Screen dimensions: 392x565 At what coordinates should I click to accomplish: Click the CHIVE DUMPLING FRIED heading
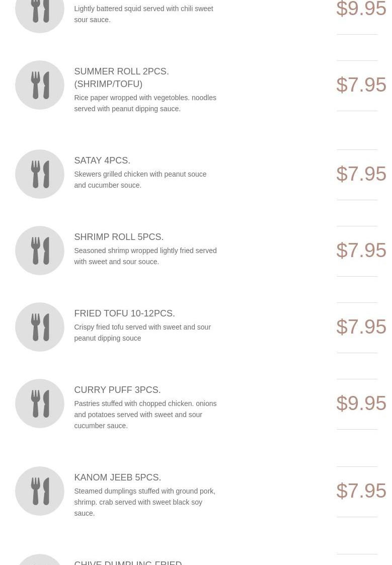128,562
